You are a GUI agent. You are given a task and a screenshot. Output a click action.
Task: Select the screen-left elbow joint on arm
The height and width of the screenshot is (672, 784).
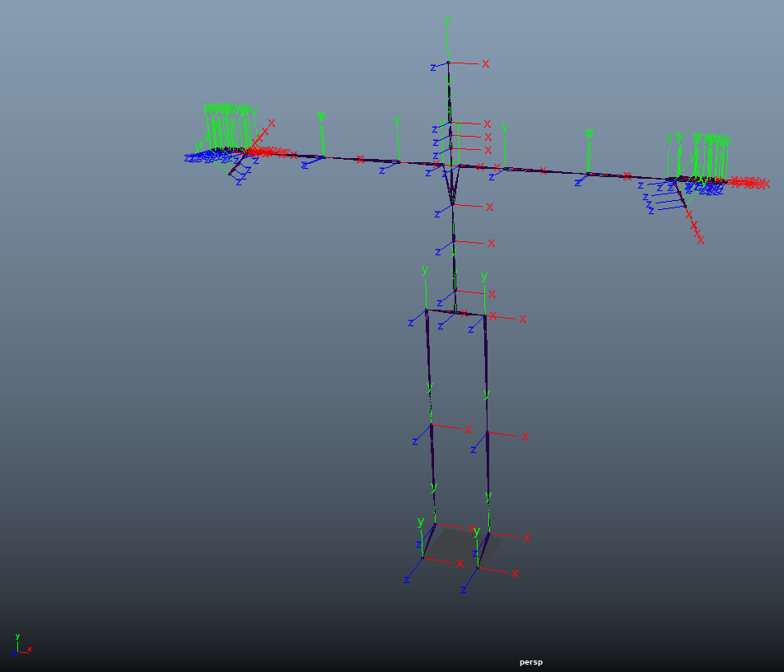323,156
